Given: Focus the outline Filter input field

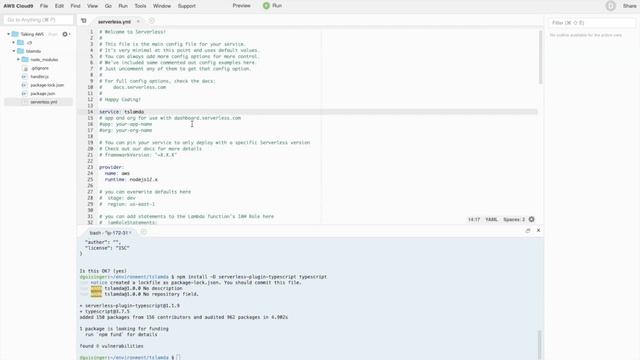Looking at the screenshot, I should coord(592,23).
